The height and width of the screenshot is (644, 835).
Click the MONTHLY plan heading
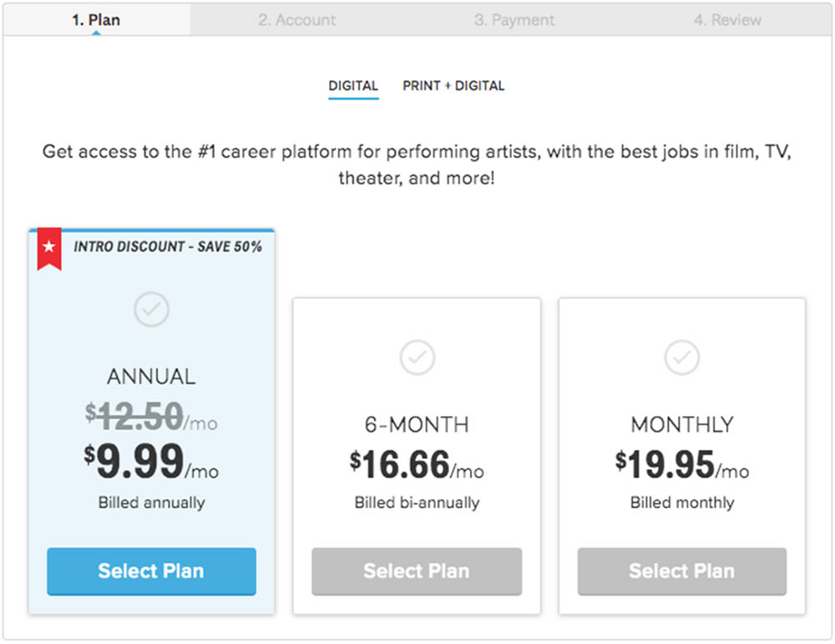tap(682, 424)
